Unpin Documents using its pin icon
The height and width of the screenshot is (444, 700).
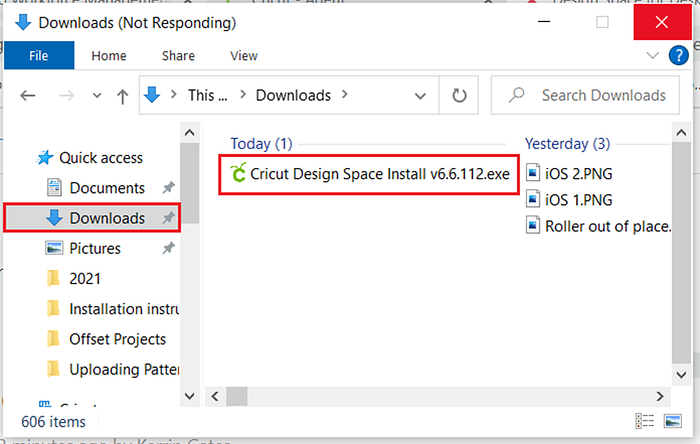click(x=168, y=187)
